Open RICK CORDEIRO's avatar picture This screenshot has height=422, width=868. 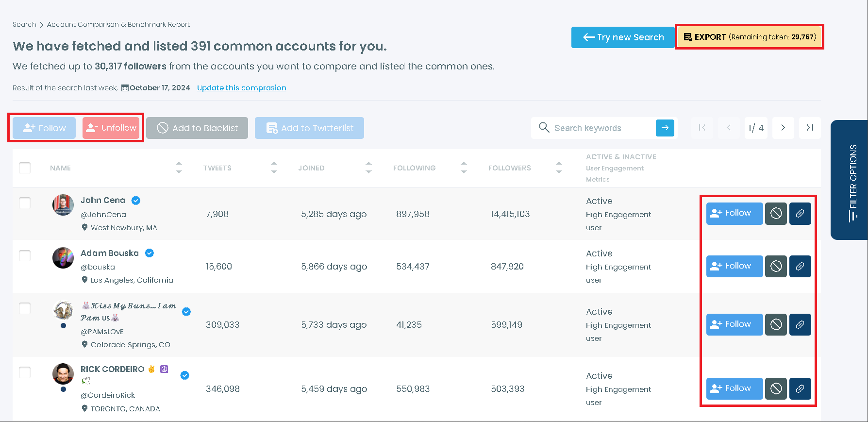[x=63, y=374]
